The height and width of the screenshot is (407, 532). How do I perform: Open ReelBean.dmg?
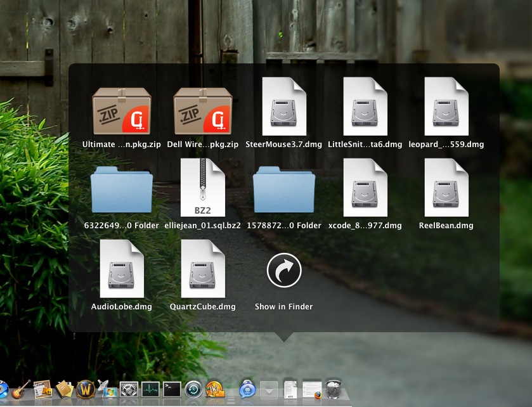coord(446,187)
